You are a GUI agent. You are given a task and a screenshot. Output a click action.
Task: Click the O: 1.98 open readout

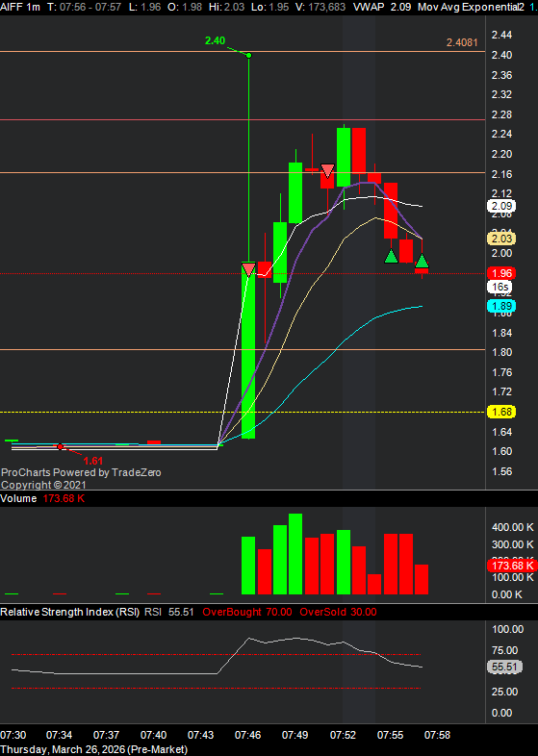click(x=186, y=8)
